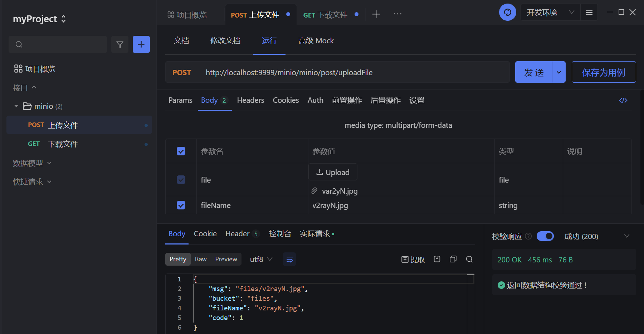Open the GET download-file tab
644x334 pixels.
pos(325,15)
